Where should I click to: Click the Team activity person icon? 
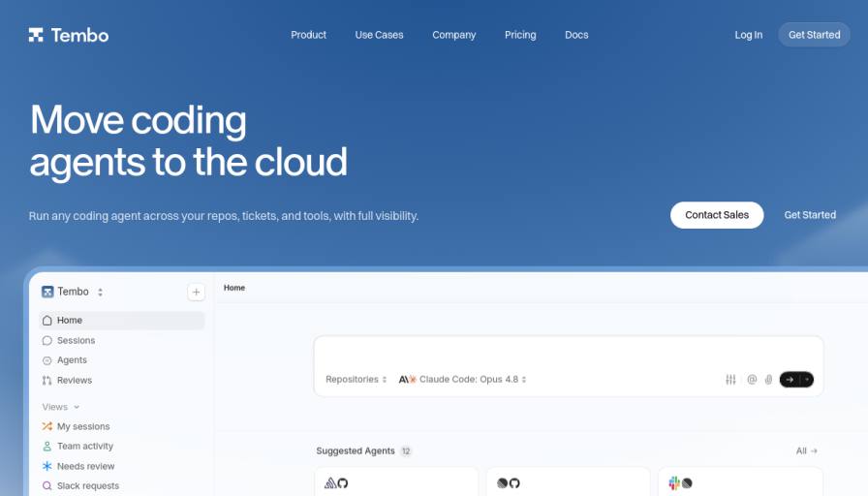click(x=47, y=447)
